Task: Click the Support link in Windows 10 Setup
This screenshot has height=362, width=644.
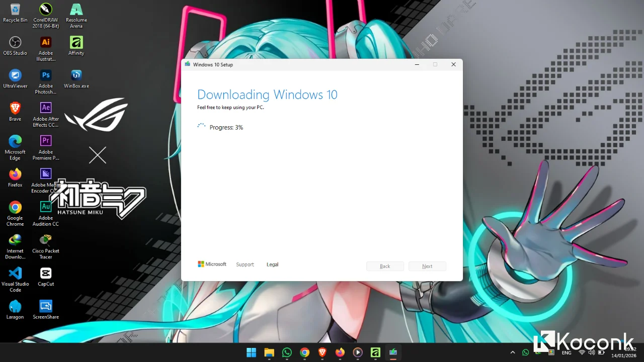Action: (x=245, y=264)
